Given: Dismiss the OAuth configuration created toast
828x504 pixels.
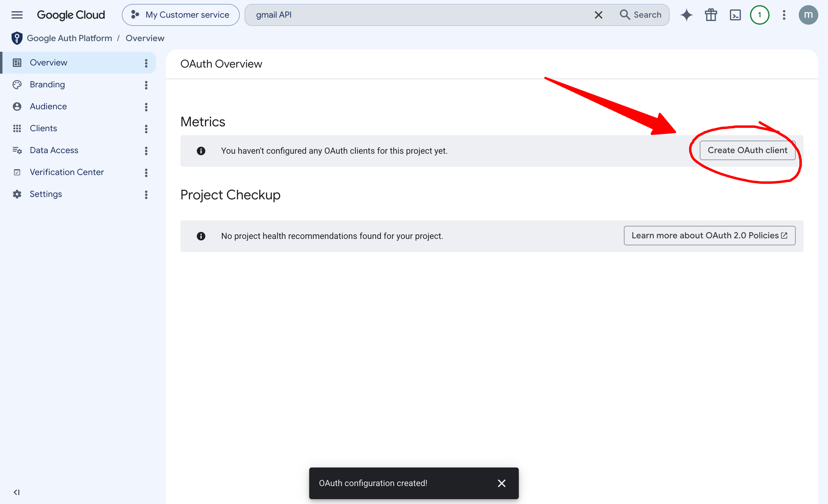Looking at the screenshot, I should point(501,483).
